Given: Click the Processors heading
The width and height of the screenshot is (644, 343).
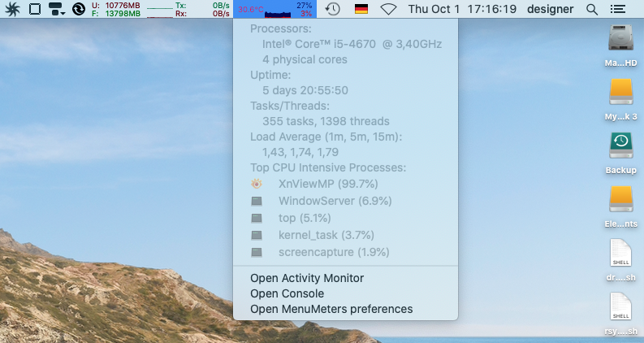Looking at the screenshot, I should pos(281,28).
